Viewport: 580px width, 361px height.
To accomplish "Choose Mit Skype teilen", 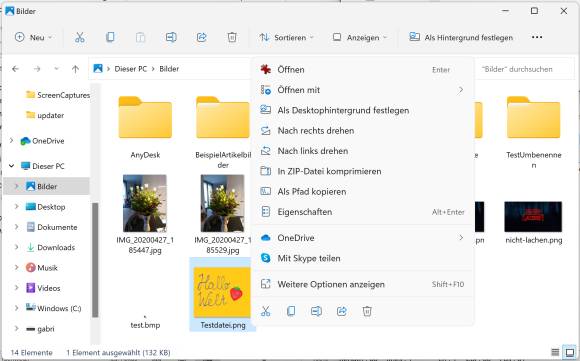I will pos(362,258).
